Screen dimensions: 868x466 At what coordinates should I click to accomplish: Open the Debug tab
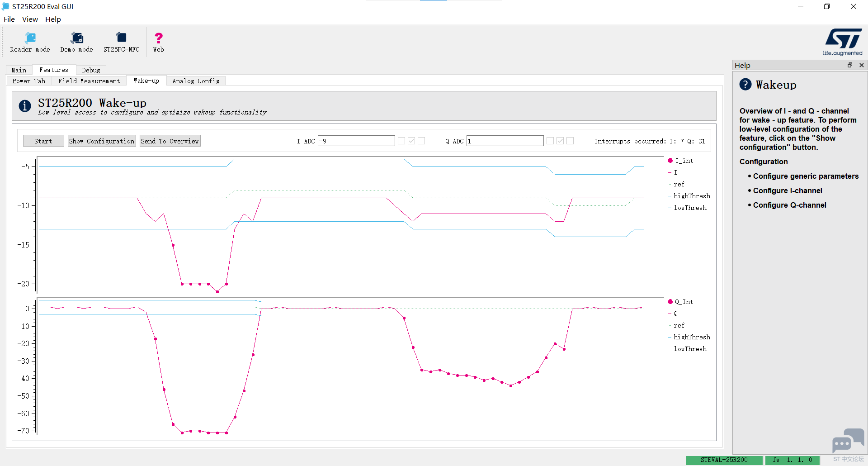coord(91,70)
